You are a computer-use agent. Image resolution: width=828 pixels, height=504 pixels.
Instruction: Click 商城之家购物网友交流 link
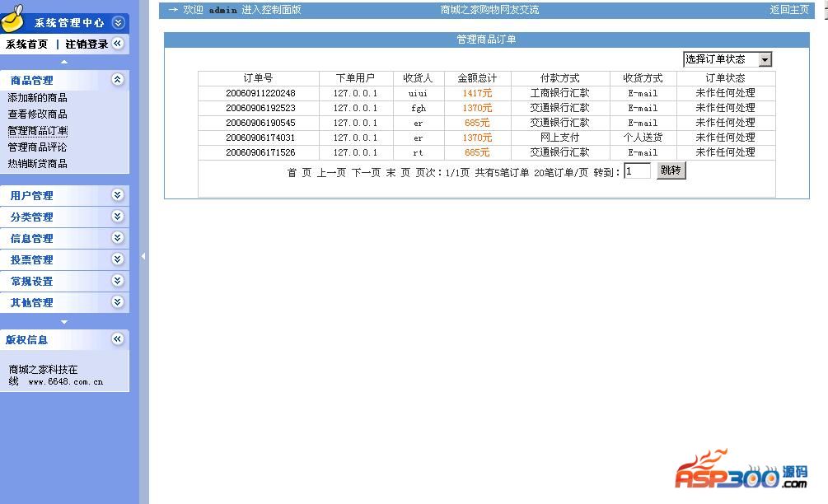[x=489, y=10]
